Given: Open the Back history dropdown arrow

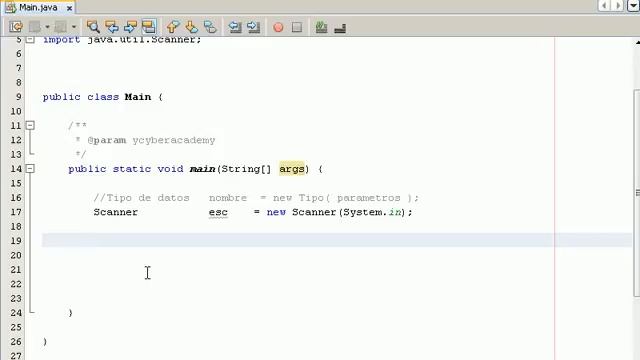Looking at the screenshot, I should pos(47,27).
